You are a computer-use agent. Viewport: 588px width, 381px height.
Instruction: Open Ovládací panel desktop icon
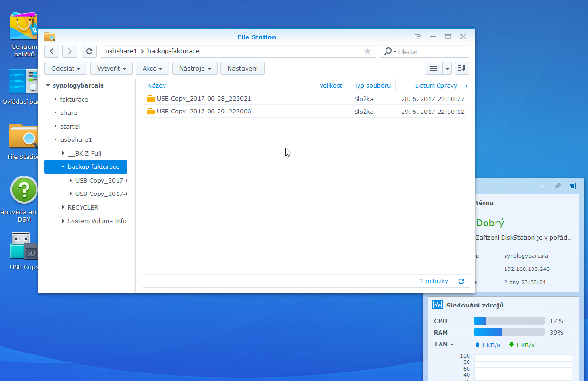point(24,81)
